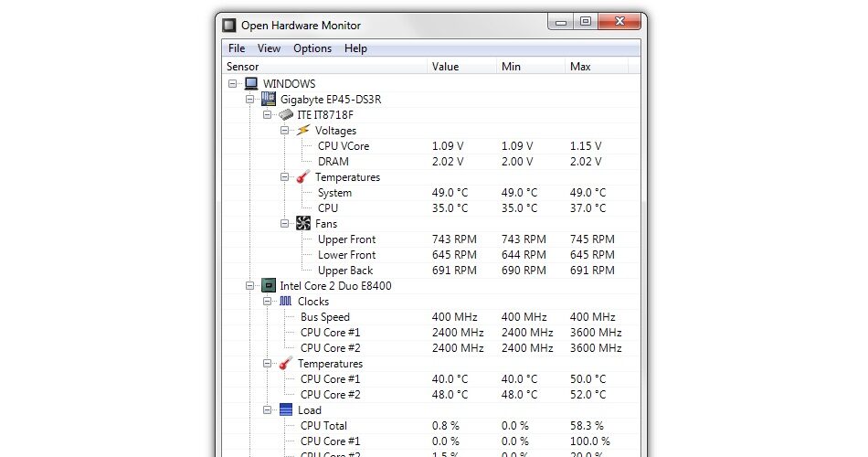Collapse the Voltages tree group
This screenshot has height=457, width=868.
[x=285, y=131]
